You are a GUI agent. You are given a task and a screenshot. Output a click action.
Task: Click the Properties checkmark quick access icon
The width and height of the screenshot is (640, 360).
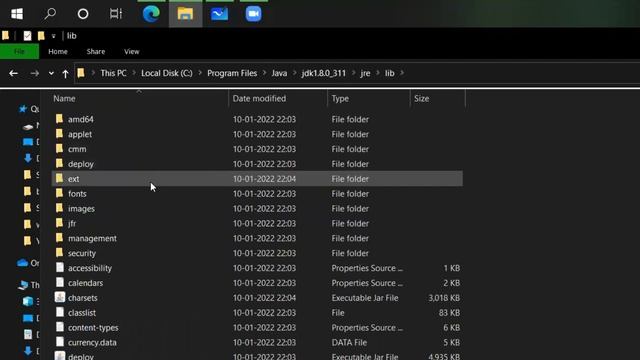click(27, 36)
